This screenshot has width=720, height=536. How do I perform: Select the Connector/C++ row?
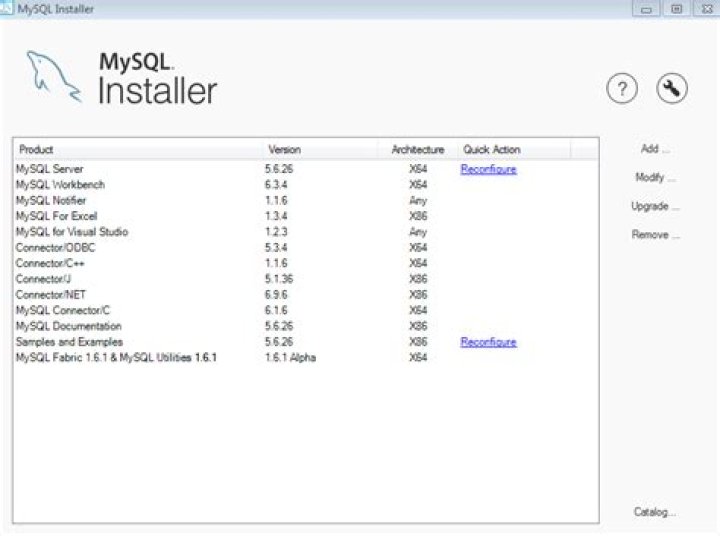(x=306, y=263)
